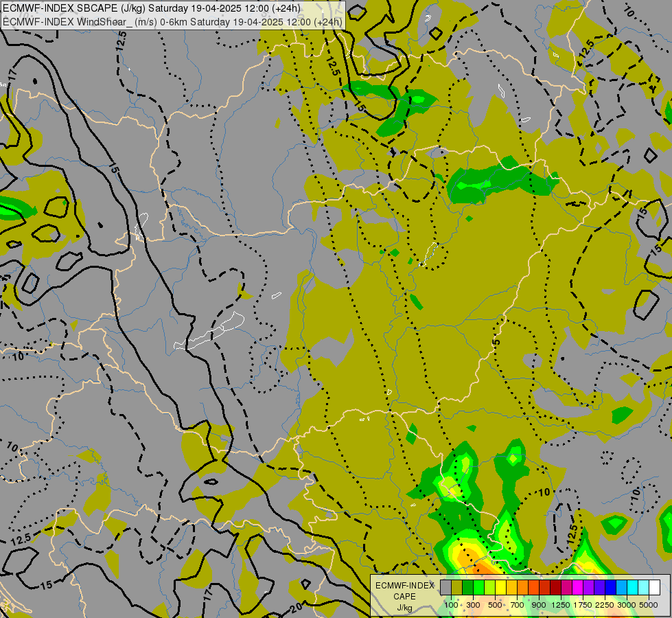Click the legend value 1750
The image size is (672, 618).
583,605
